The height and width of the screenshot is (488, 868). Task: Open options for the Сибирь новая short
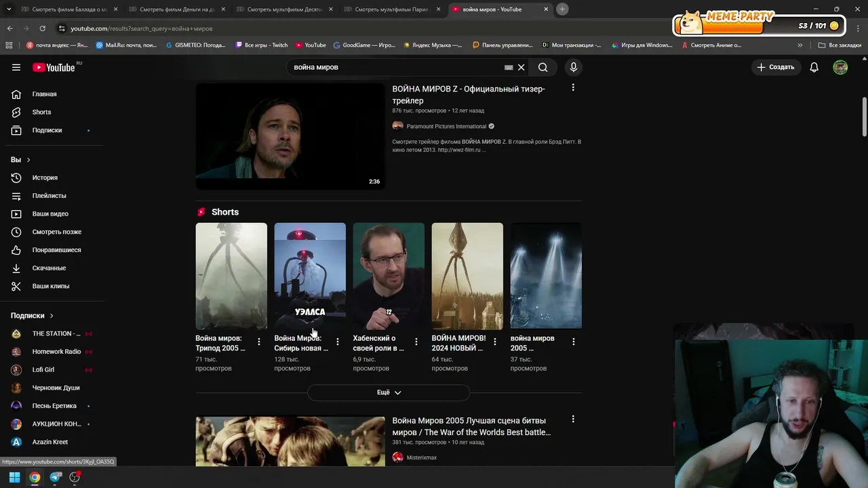[337, 342]
